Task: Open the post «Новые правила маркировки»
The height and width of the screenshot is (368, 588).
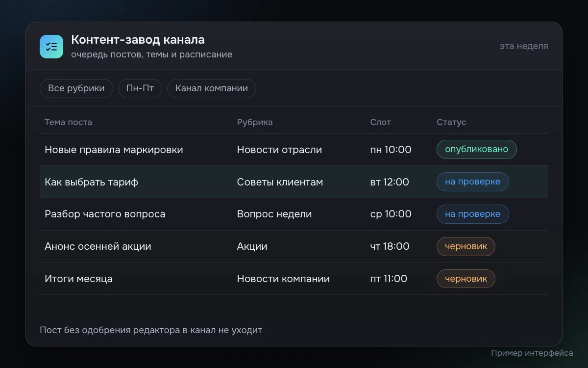Action: pos(114,150)
